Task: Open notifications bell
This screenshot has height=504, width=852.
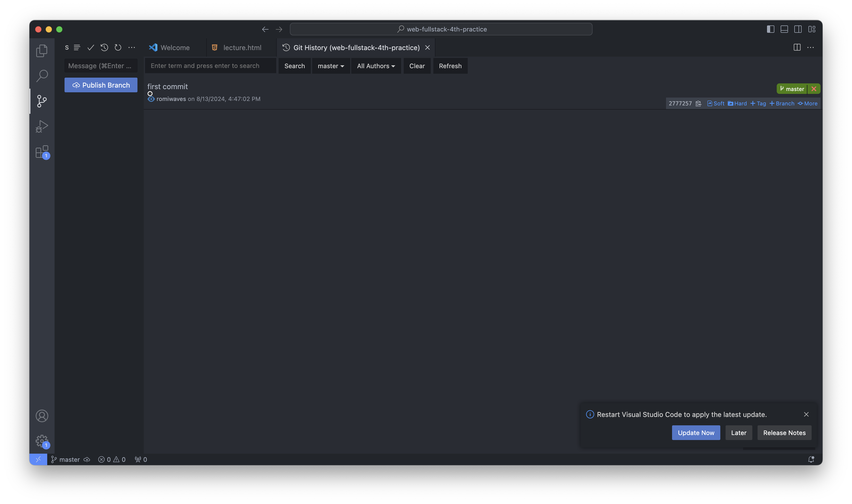Action: tap(811, 459)
